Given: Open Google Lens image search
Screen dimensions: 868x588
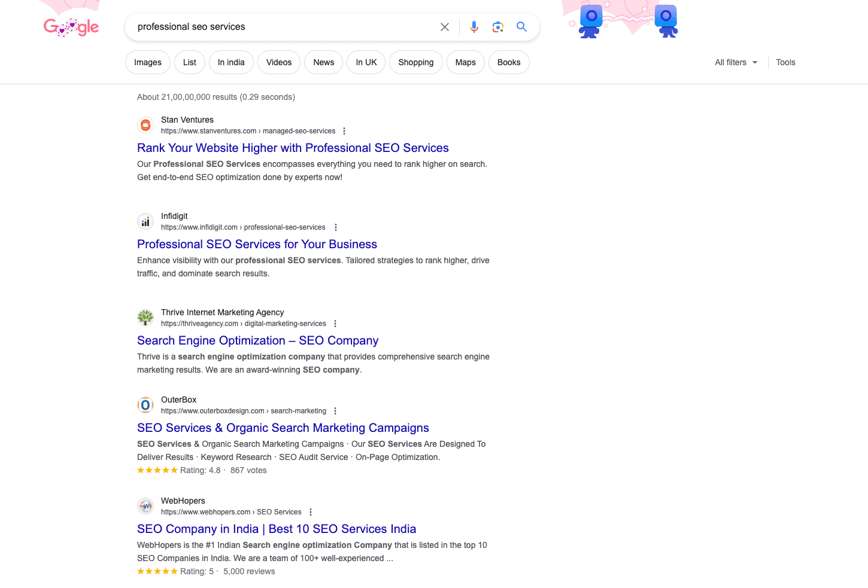Looking at the screenshot, I should coord(498,27).
